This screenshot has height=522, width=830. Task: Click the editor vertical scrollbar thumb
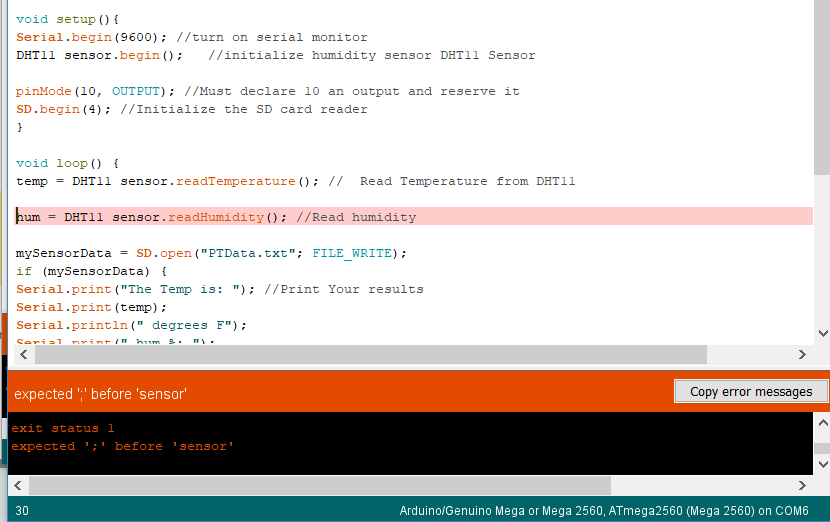pyautogui.click(x=823, y=87)
